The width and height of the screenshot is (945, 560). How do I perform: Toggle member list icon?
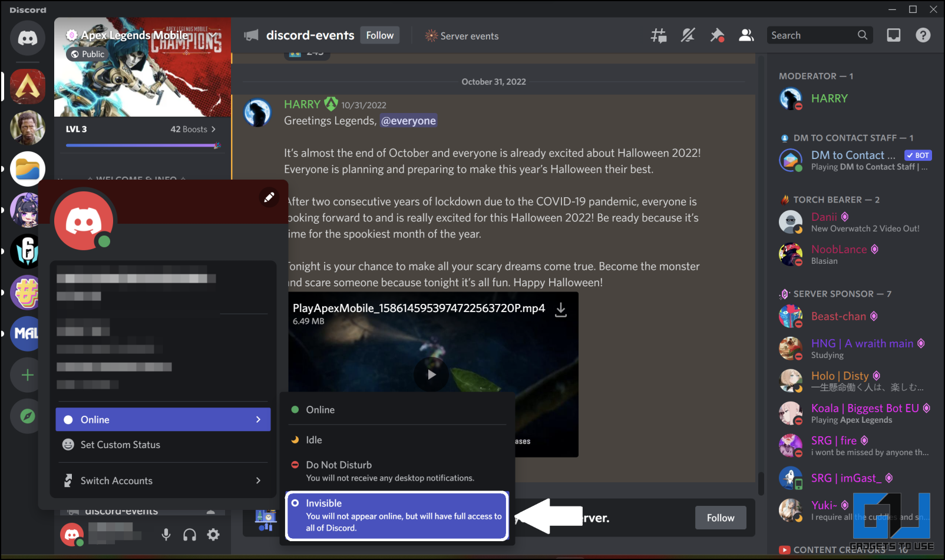[x=746, y=35]
